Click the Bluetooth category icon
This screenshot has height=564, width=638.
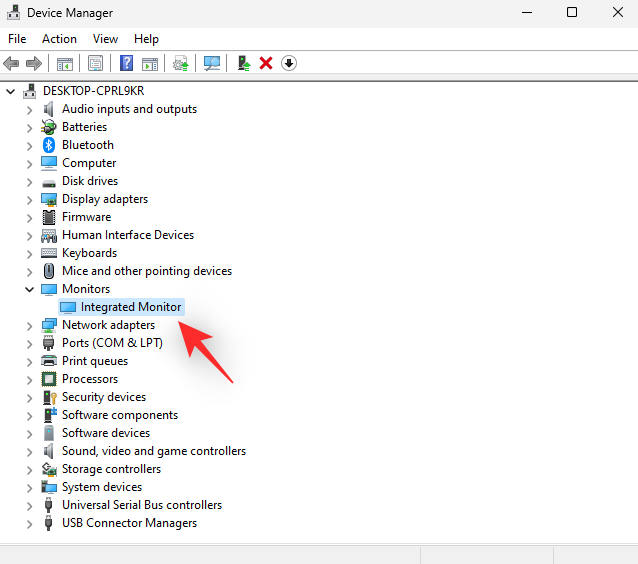(49, 145)
